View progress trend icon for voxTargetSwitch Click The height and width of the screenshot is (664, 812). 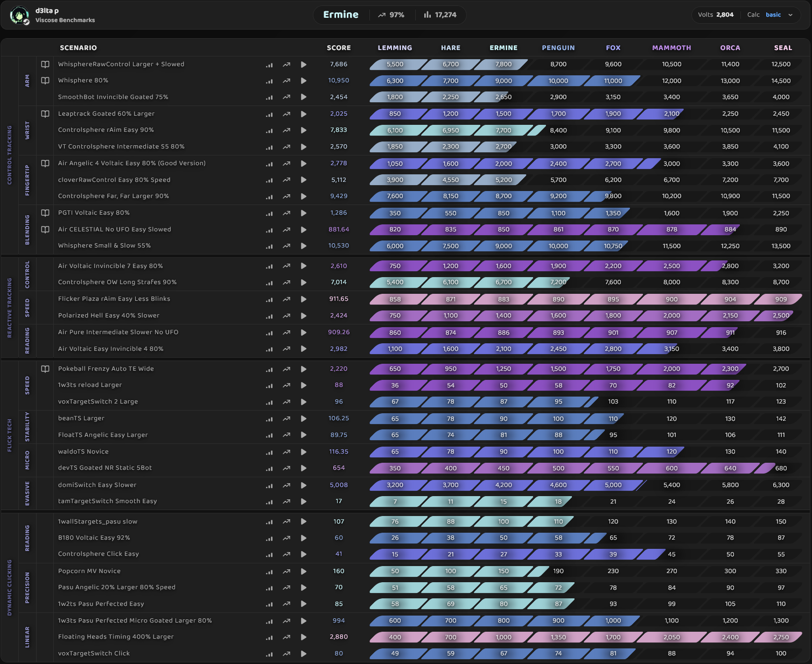click(286, 654)
